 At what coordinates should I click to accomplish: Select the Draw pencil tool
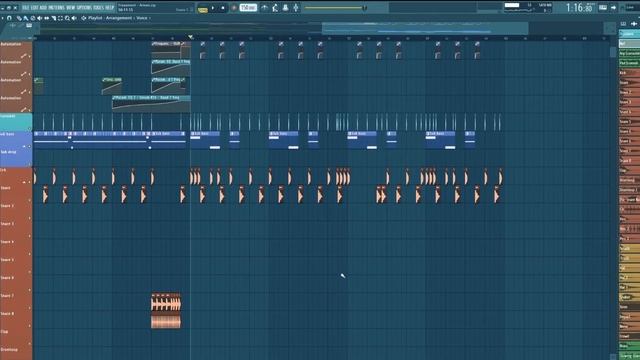19,18
